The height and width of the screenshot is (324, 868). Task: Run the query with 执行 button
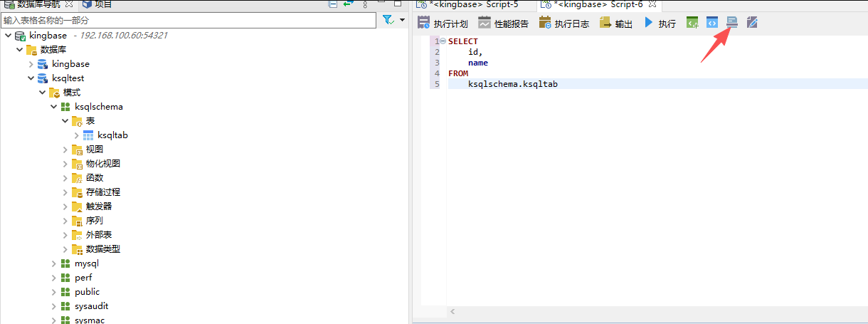coord(660,23)
